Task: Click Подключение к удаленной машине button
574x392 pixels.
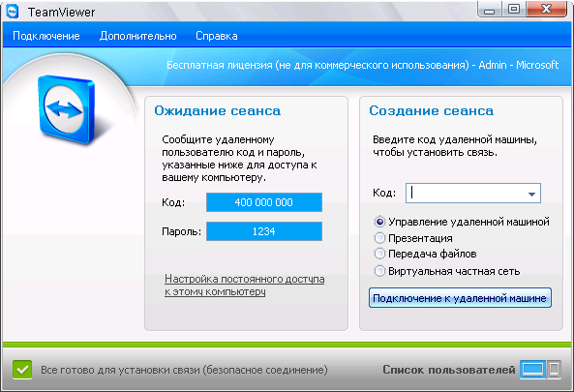Action: [460, 298]
